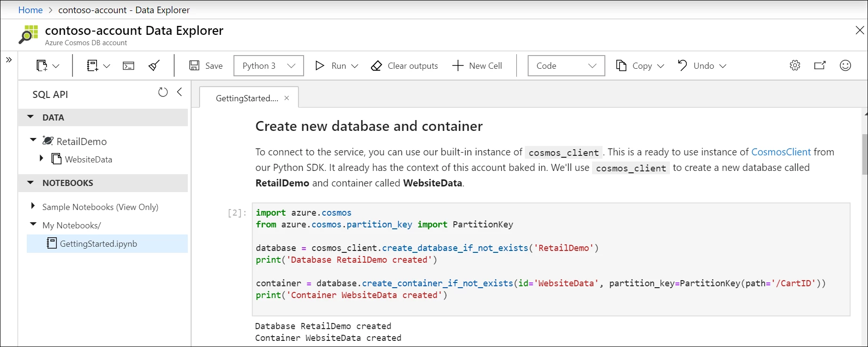Switch to the GettingStarted tab
The height and width of the screenshot is (347, 868).
(x=247, y=98)
